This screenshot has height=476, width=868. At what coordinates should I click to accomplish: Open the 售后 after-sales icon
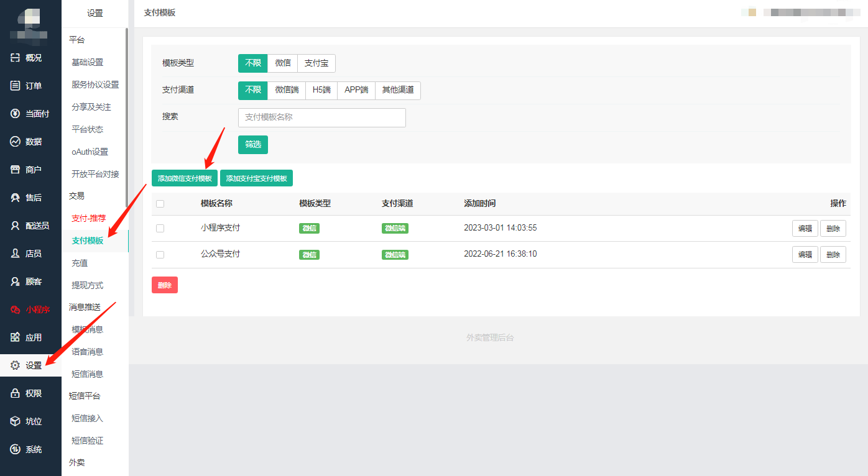coord(16,198)
